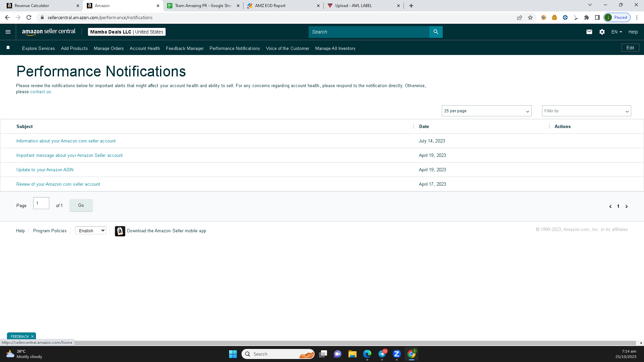Open Program Policies footer link

pos(50,231)
